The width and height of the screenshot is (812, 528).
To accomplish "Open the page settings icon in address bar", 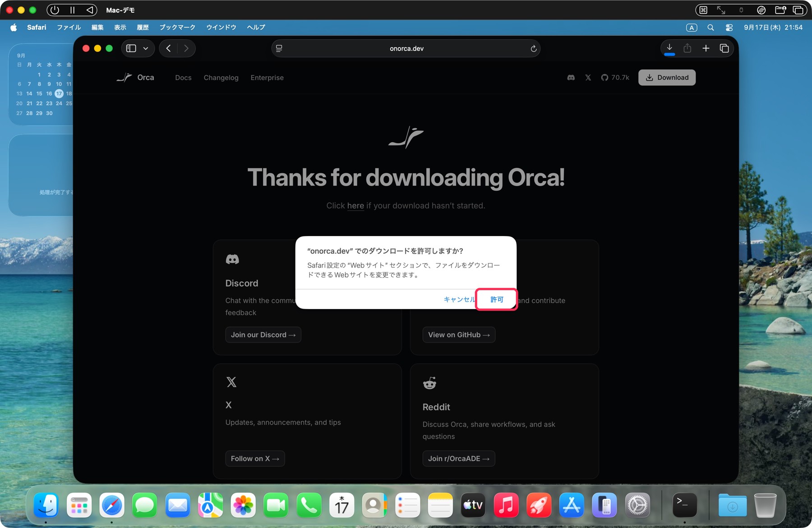I will tap(279, 49).
